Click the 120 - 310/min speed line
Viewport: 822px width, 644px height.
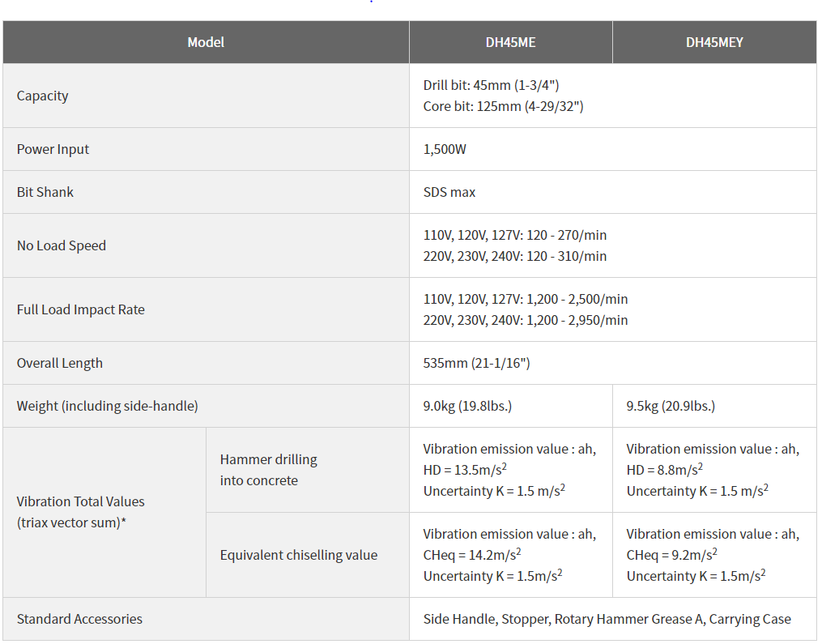click(515, 256)
